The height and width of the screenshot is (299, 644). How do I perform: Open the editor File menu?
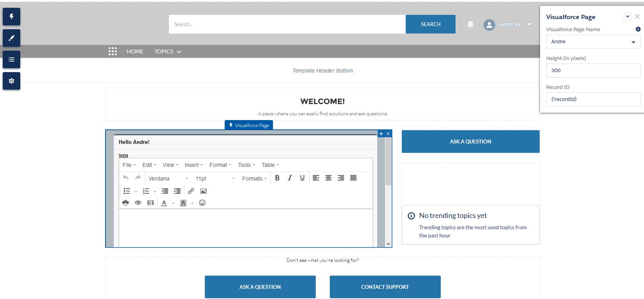(x=129, y=165)
